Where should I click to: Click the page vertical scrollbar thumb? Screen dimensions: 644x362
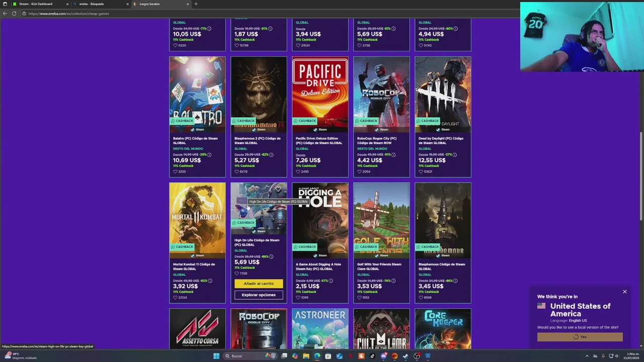(x=641, y=176)
